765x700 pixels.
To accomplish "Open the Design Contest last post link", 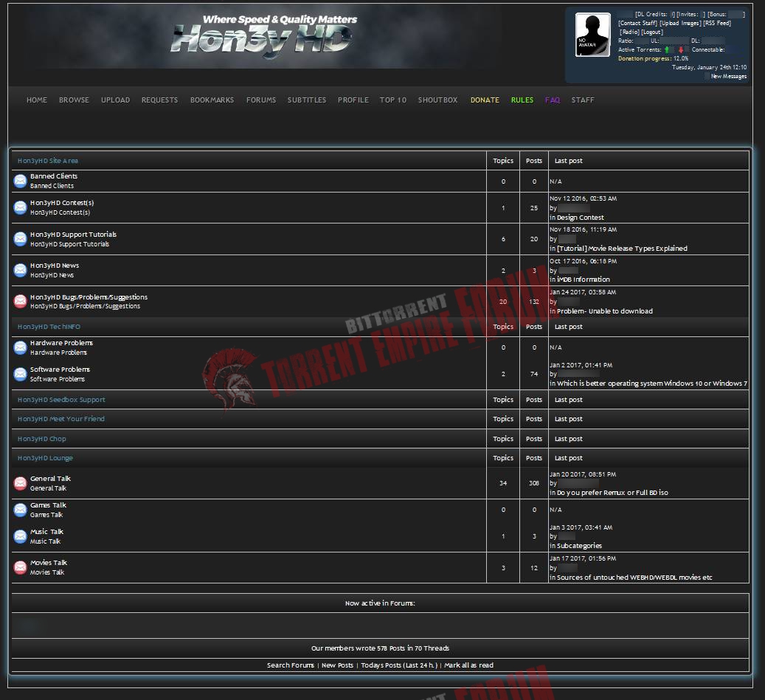I will click(580, 218).
